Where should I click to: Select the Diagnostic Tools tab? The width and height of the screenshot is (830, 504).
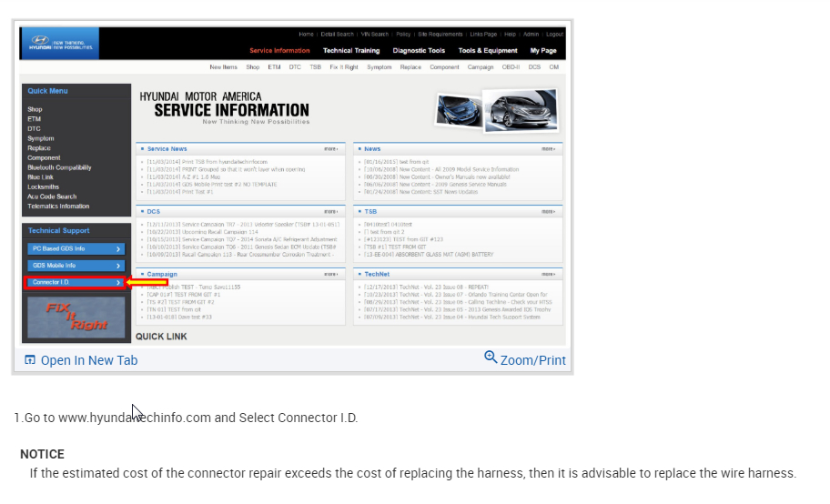coord(419,51)
